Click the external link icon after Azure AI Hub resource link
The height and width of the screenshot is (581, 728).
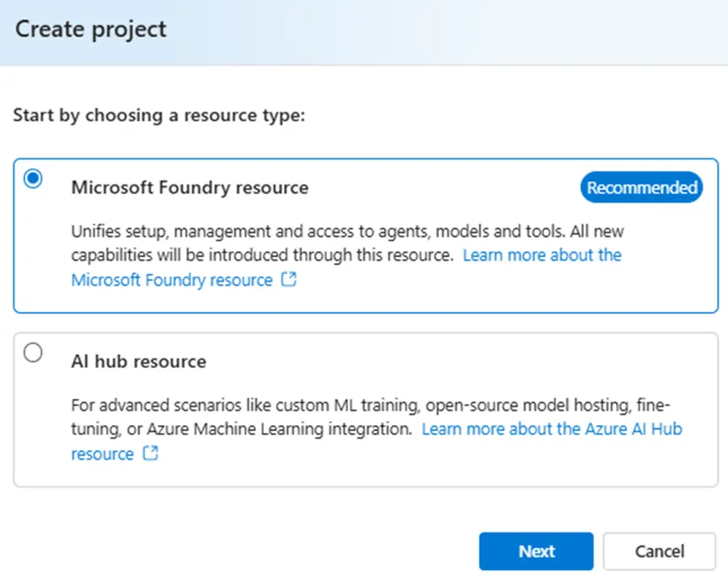click(x=151, y=454)
